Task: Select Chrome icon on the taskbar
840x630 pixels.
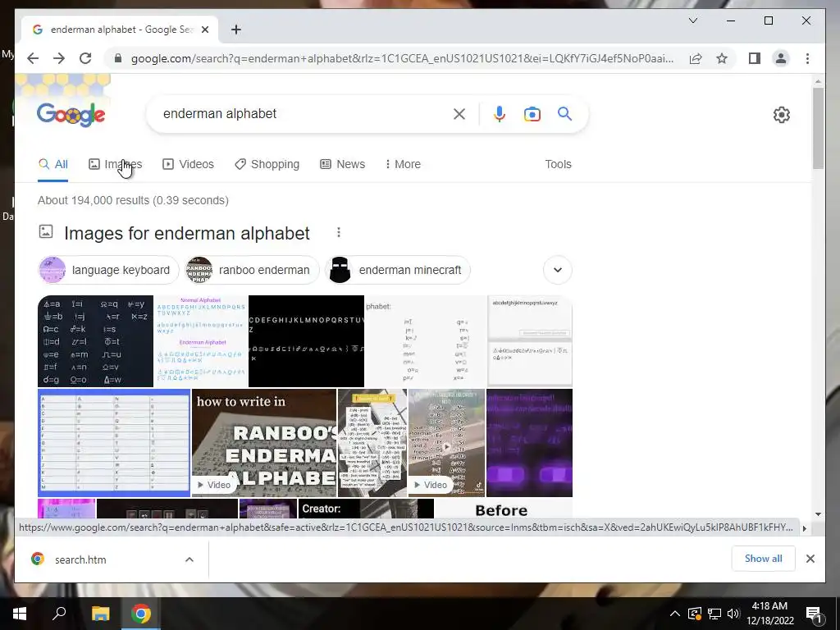Action: (x=141, y=614)
